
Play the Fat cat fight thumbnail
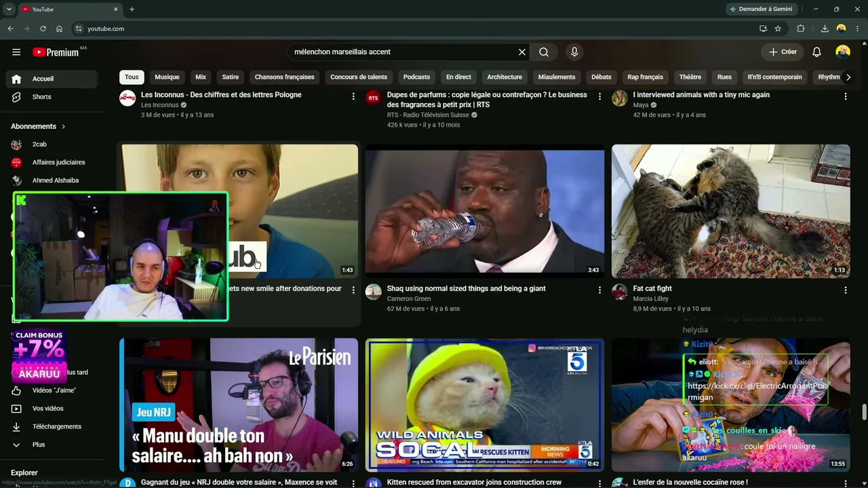pos(730,211)
